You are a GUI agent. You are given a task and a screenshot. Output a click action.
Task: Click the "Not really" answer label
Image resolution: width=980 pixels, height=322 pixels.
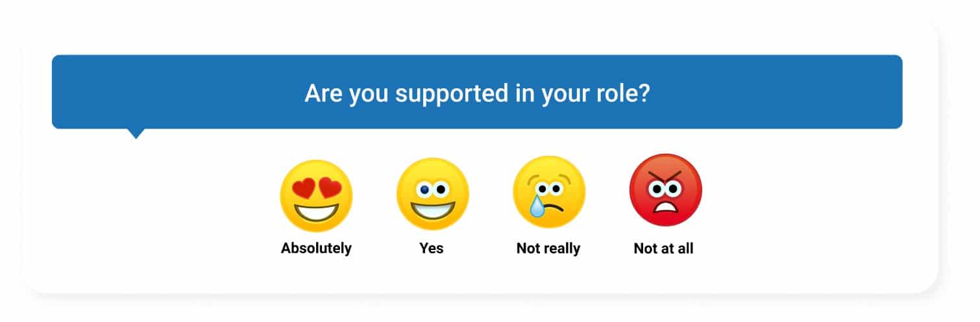point(548,248)
